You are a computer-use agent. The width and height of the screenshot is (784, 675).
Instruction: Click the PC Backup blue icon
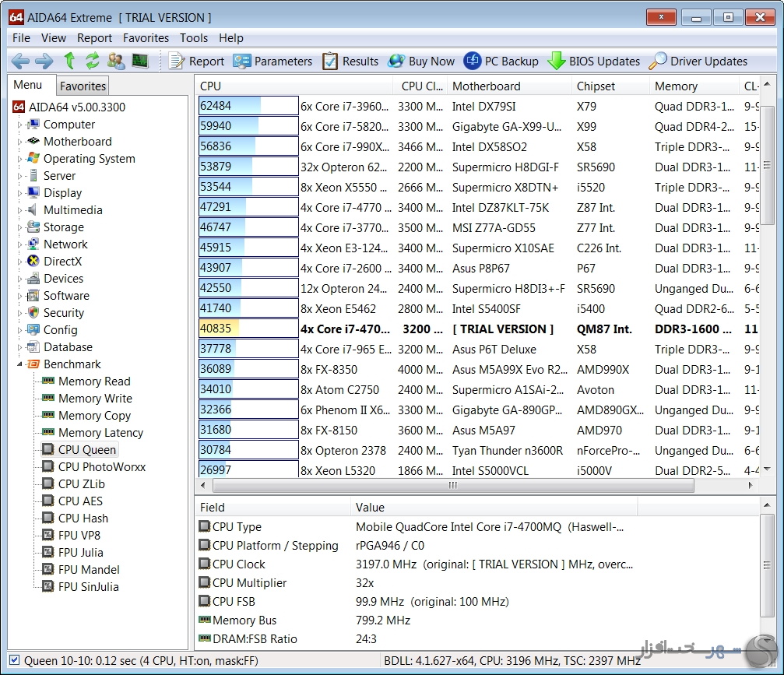click(473, 61)
